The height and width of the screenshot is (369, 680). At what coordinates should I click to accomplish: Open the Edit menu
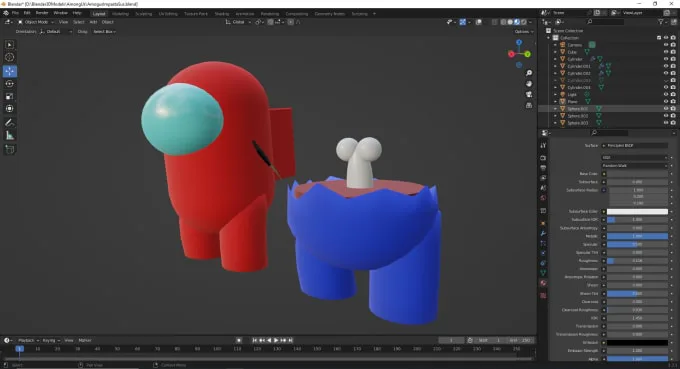(x=27, y=13)
